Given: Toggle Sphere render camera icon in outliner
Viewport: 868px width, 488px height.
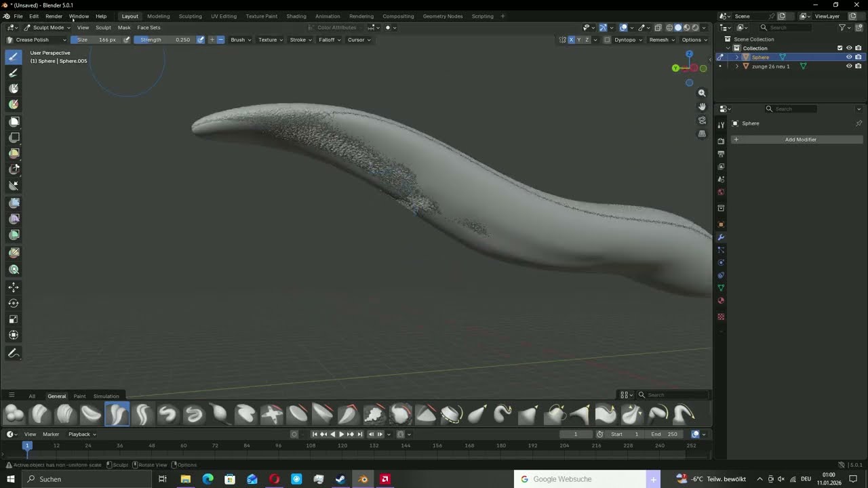Looking at the screenshot, I should (x=859, y=58).
